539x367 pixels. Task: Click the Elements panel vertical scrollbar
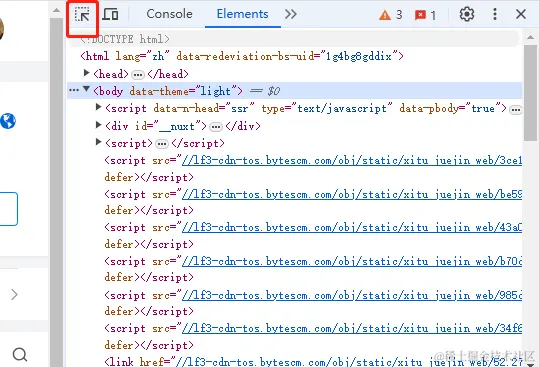(x=530, y=93)
